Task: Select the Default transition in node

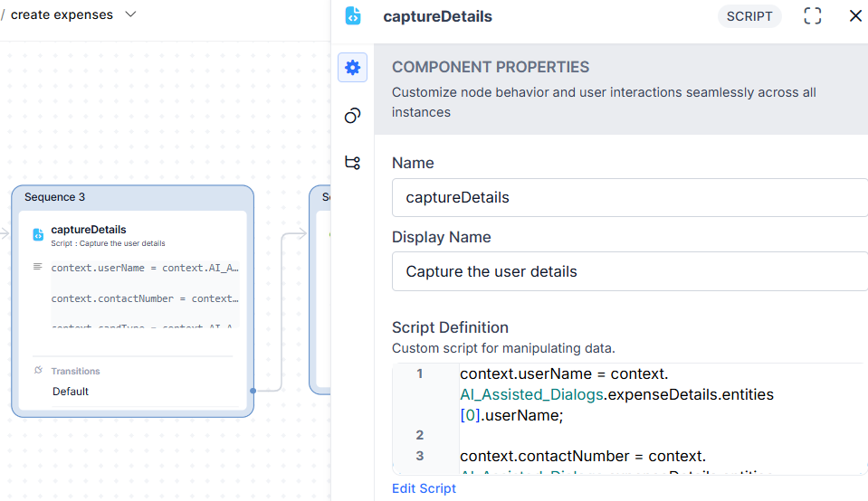Action: (x=71, y=392)
